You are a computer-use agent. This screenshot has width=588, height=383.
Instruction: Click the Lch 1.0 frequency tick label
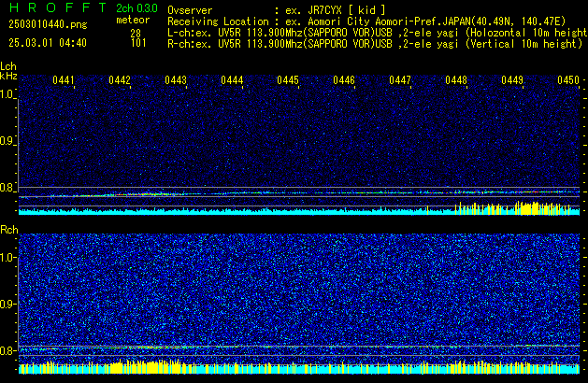coord(7,94)
